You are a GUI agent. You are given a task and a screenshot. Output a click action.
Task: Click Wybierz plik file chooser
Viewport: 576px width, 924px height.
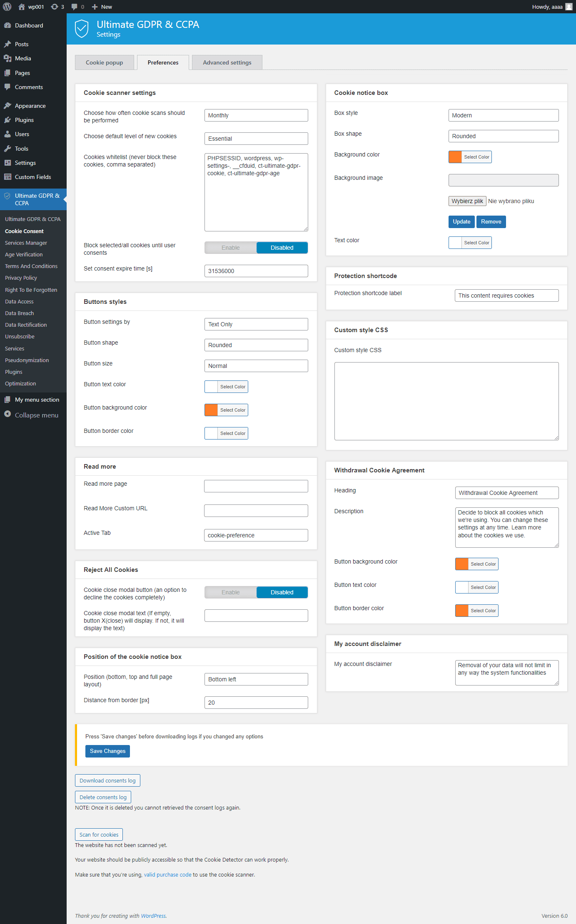point(467,201)
